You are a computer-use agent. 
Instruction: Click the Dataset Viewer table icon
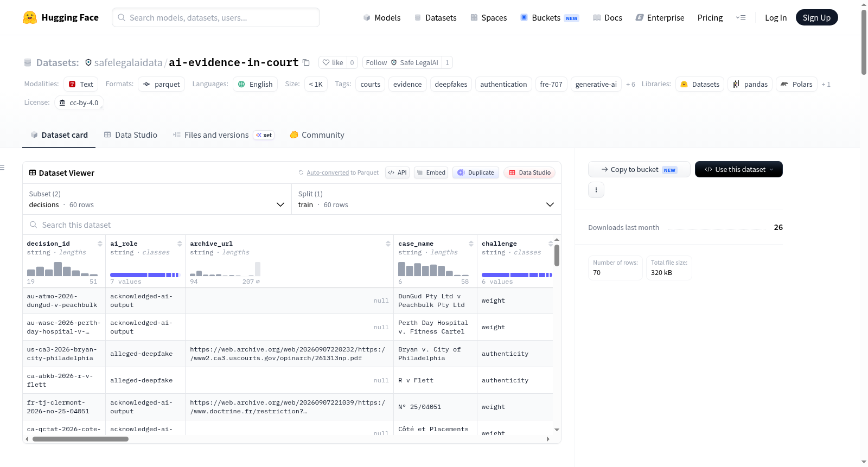tap(33, 172)
